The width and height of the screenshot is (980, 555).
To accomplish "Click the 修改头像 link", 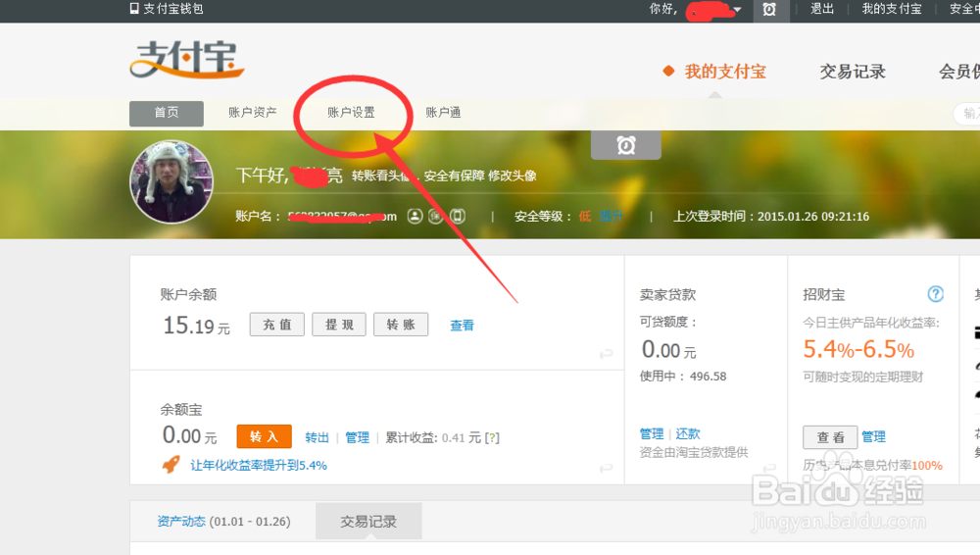I will point(513,176).
